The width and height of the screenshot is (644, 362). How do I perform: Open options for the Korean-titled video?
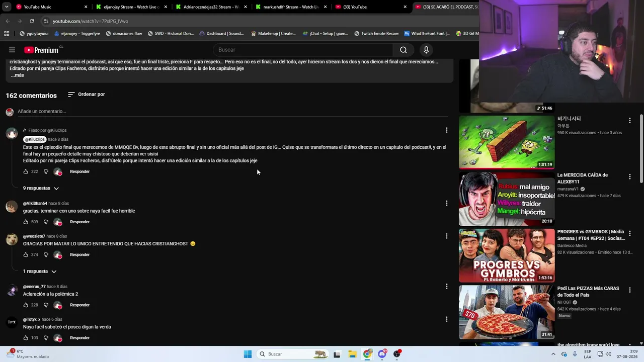(x=629, y=120)
